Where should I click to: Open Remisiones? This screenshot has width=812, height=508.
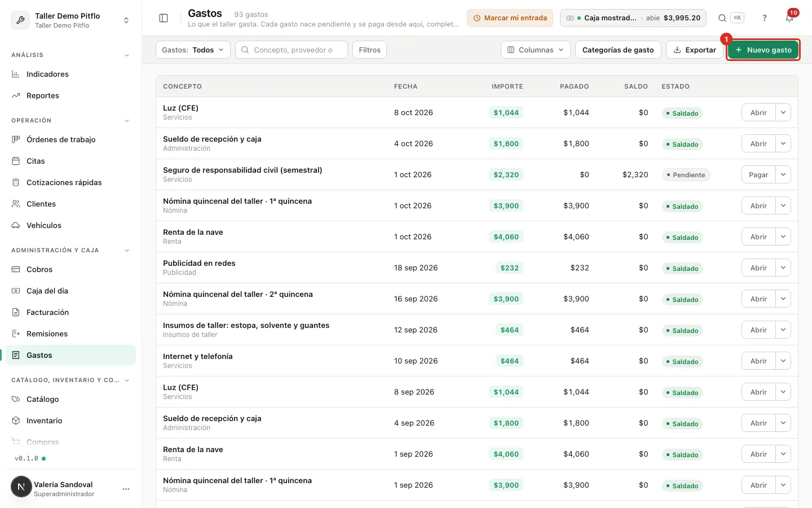pos(70,334)
